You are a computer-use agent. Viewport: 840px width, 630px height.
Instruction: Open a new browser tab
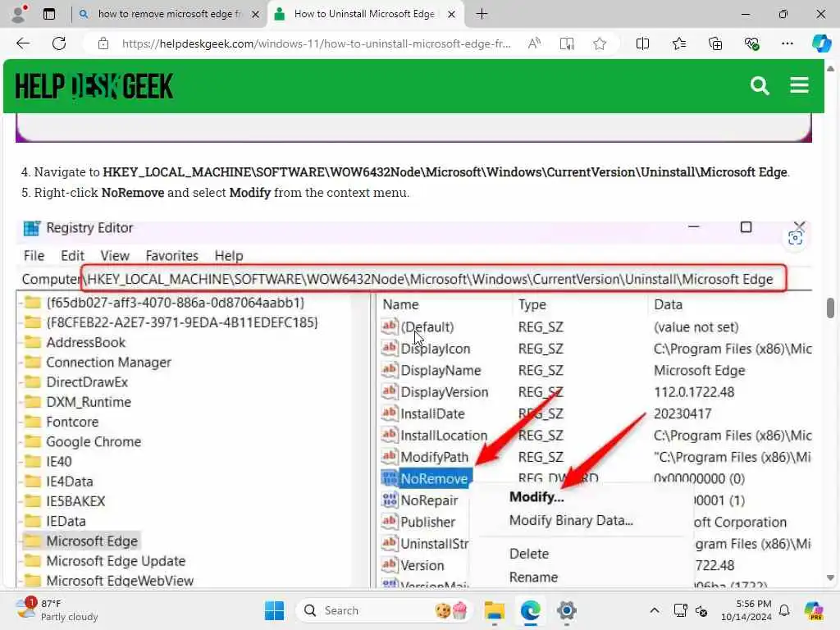pyautogui.click(x=482, y=14)
